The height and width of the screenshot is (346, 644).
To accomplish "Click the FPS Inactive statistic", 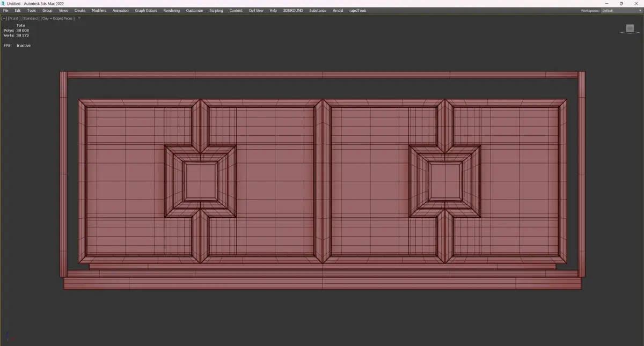I will pos(17,46).
